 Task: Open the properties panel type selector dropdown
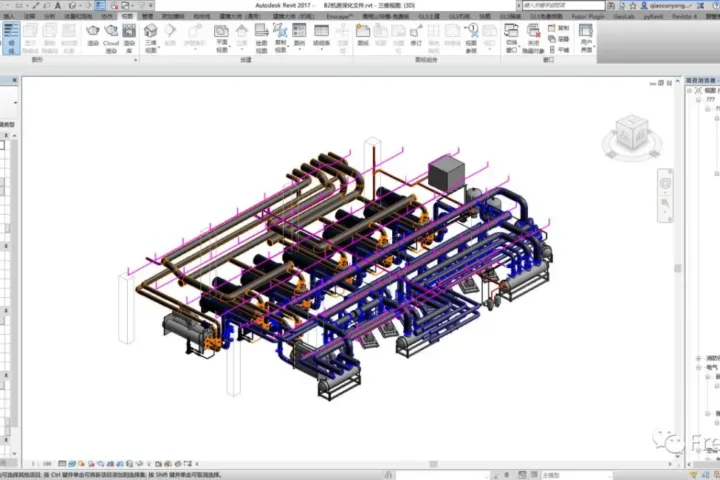(15, 102)
